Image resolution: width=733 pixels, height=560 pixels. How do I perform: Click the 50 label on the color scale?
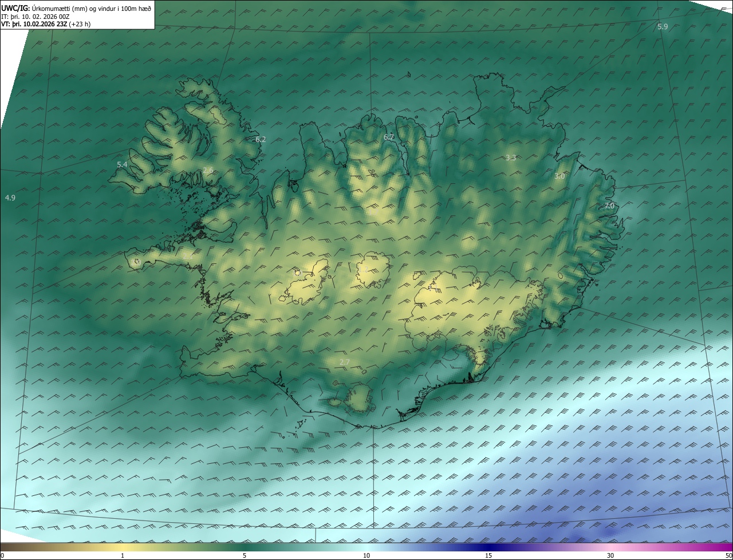728,555
